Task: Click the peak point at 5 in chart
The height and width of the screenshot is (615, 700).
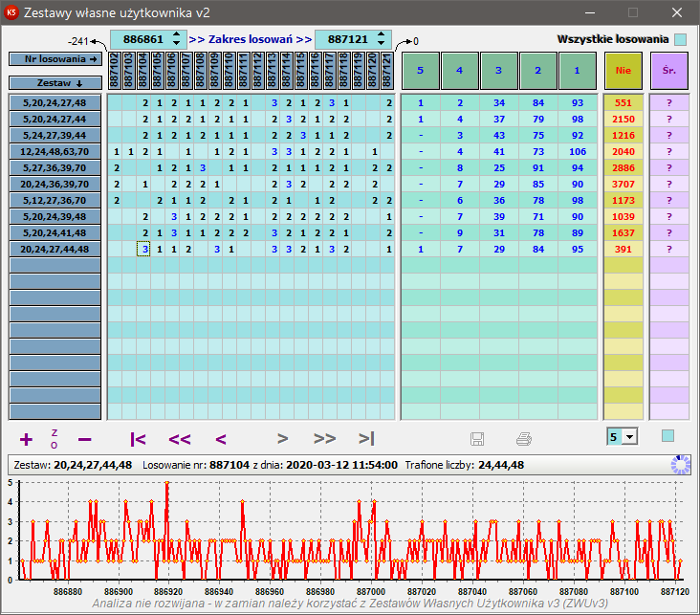Action: 167,483
